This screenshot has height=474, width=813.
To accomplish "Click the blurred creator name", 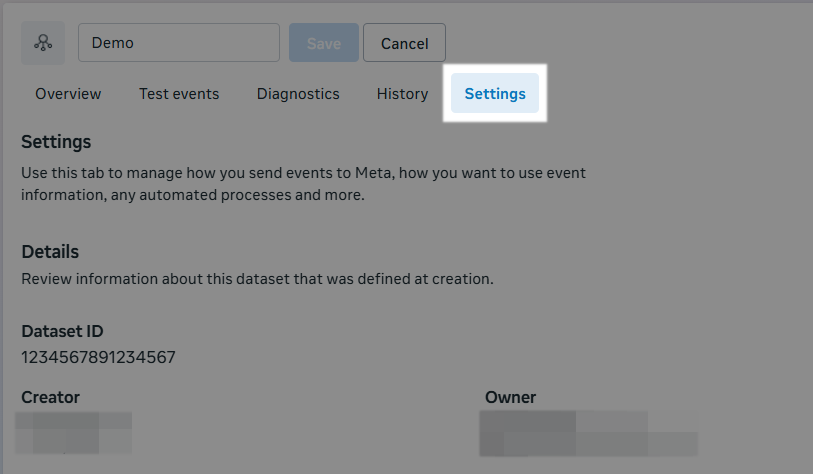I will point(75,432).
